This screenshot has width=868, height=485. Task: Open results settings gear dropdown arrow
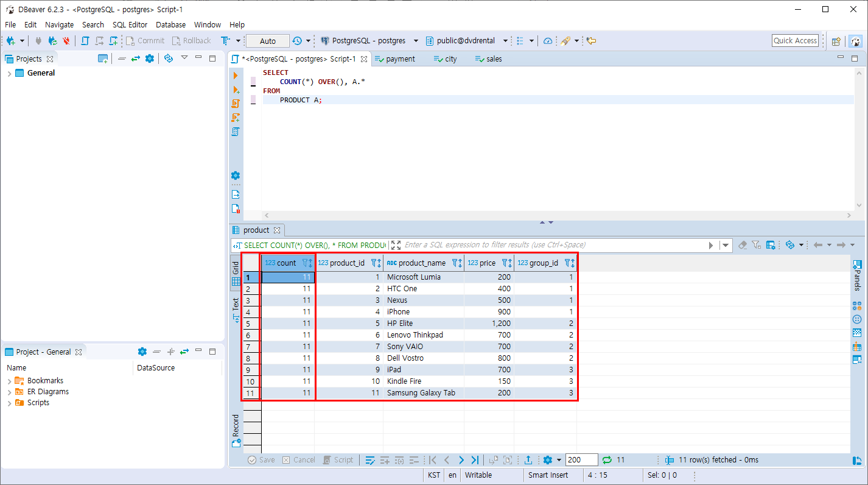click(x=558, y=460)
